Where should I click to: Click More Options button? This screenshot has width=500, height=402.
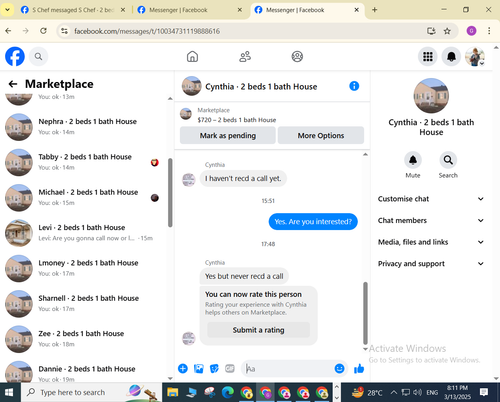(321, 135)
